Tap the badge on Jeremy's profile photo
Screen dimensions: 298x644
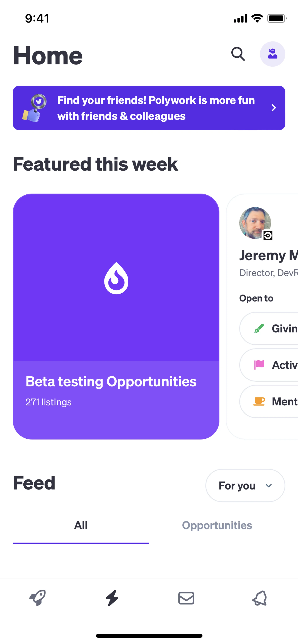(268, 235)
